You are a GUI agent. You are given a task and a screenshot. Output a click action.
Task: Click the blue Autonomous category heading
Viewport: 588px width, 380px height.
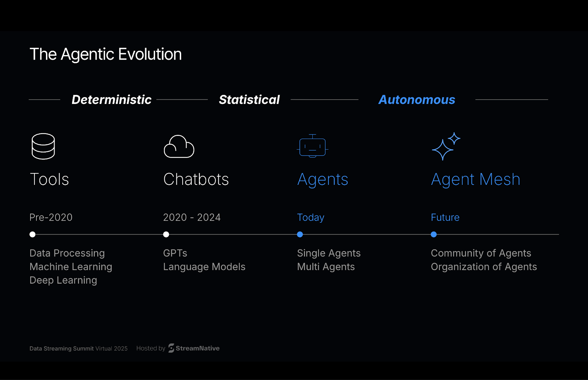(x=417, y=100)
